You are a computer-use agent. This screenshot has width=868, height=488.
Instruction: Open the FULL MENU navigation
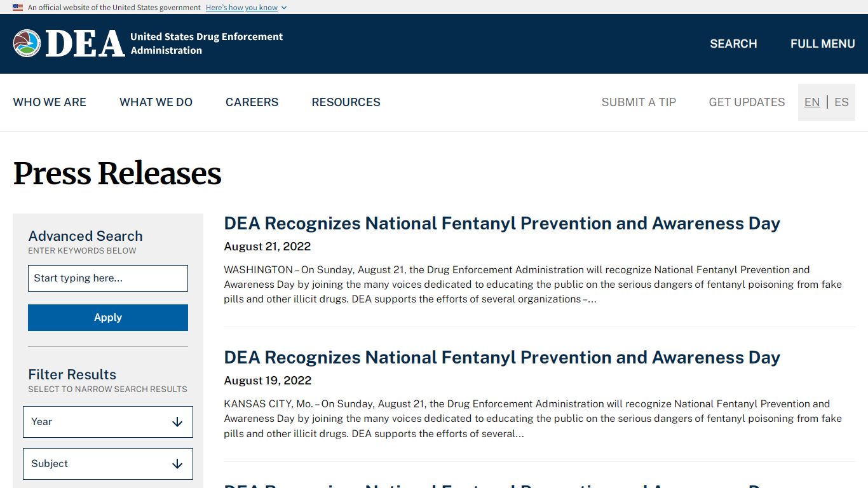point(822,44)
